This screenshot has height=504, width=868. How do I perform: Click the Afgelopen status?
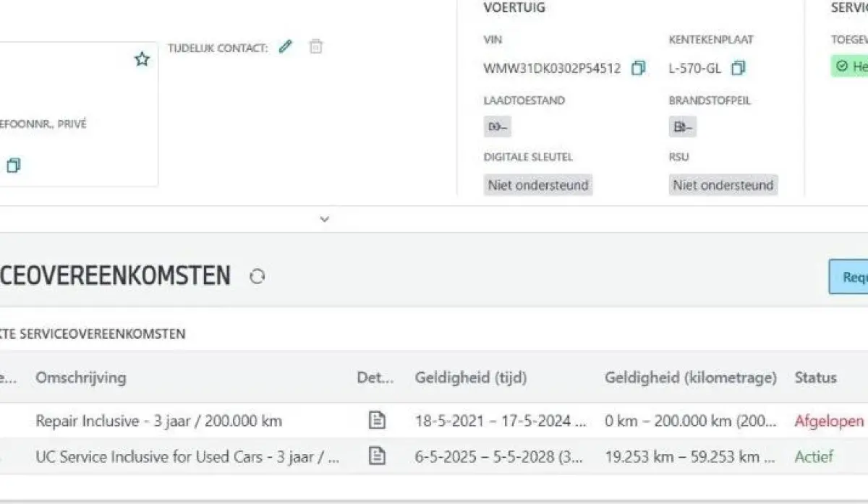(829, 421)
